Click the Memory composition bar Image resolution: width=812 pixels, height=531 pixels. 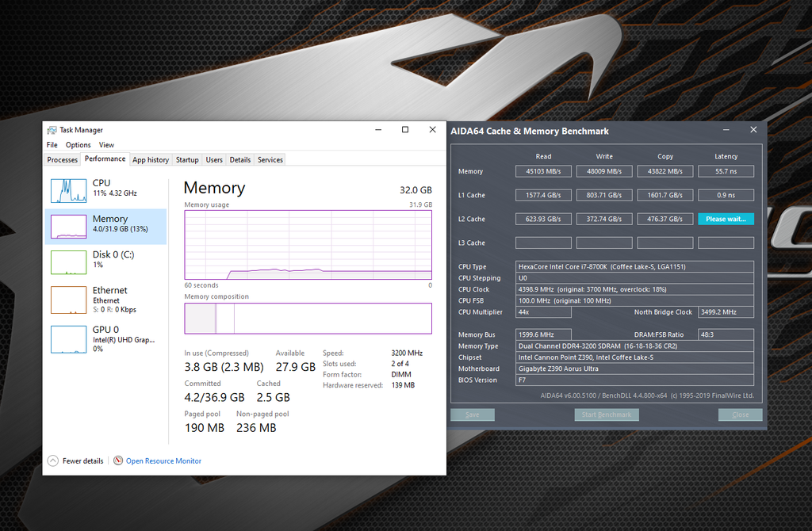pyautogui.click(x=308, y=319)
